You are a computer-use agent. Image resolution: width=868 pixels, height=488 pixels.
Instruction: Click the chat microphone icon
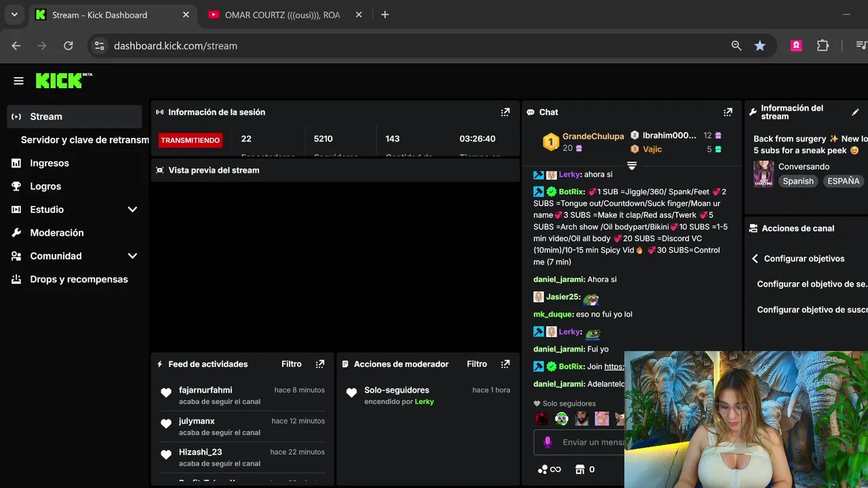click(548, 442)
